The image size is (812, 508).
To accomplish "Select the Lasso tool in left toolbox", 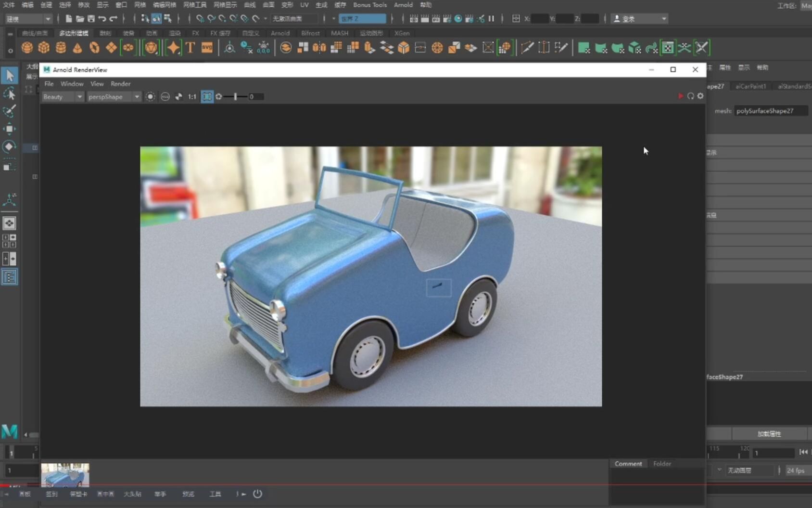I will click(x=9, y=93).
